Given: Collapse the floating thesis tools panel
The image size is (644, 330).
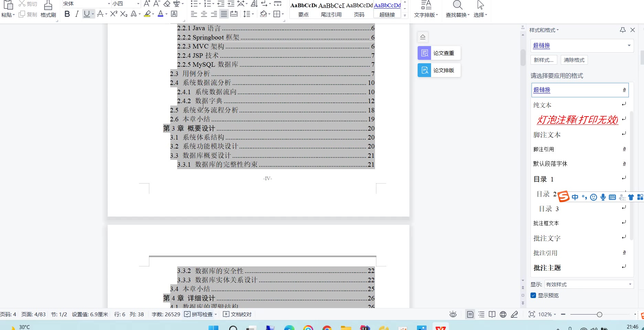Looking at the screenshot, I should click(423, 37).
